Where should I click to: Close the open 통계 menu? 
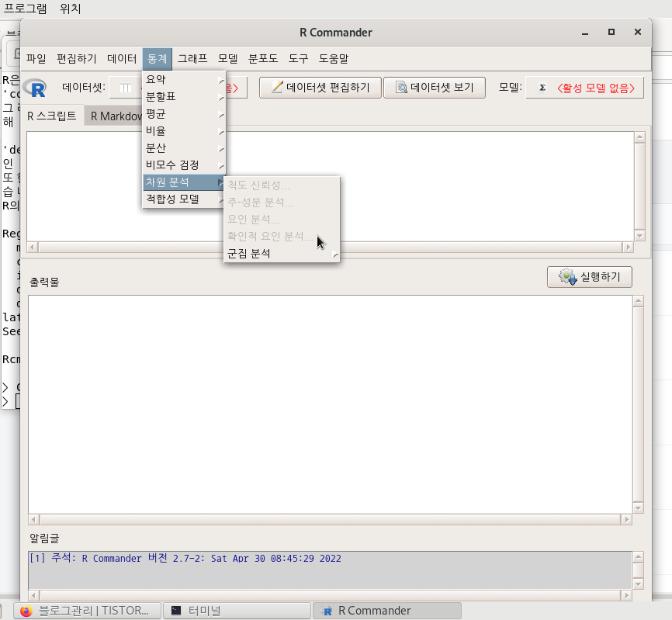157,59
